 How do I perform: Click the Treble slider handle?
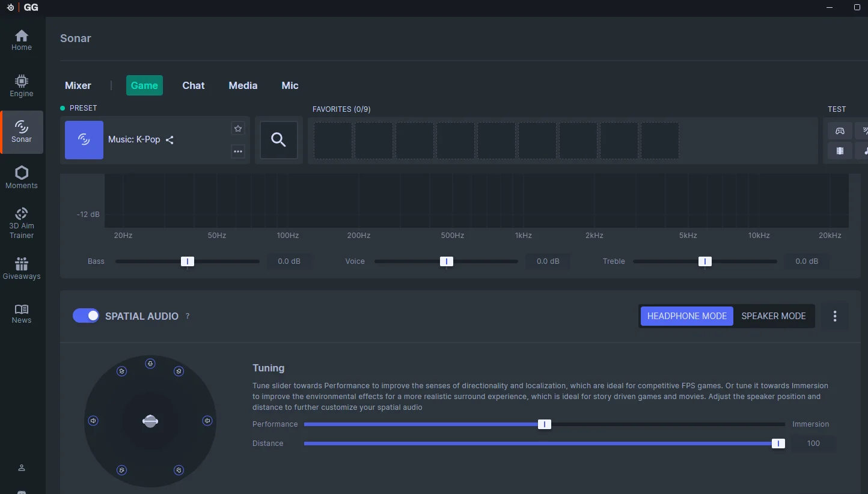tap(705, 261)
